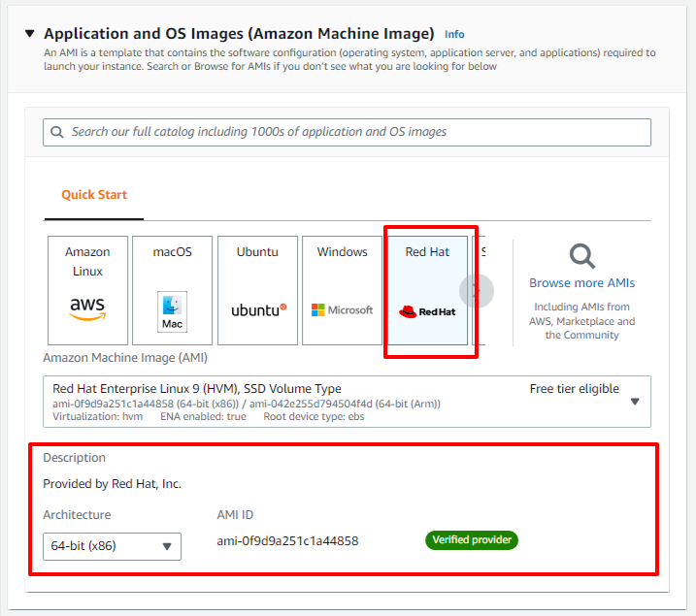Click the Mac Finder logo icon
The image size is (696, 616).
172,311
